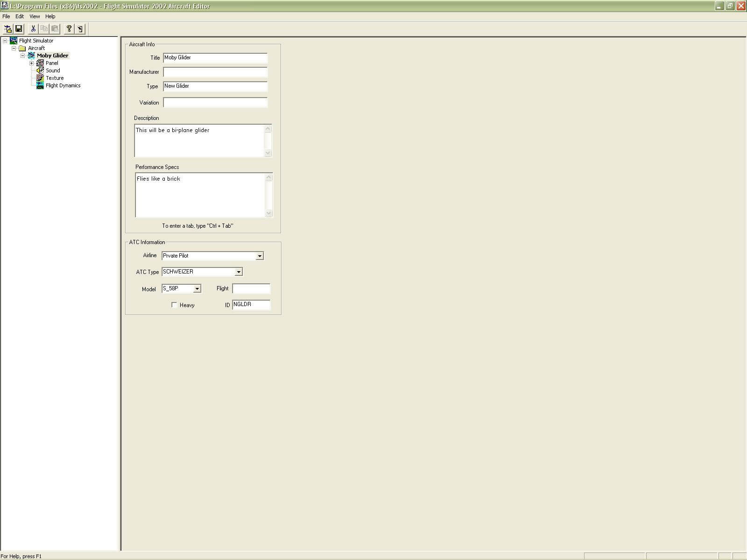Click in the Title field
Screen dimensions: 747x560
coord(215,58)
